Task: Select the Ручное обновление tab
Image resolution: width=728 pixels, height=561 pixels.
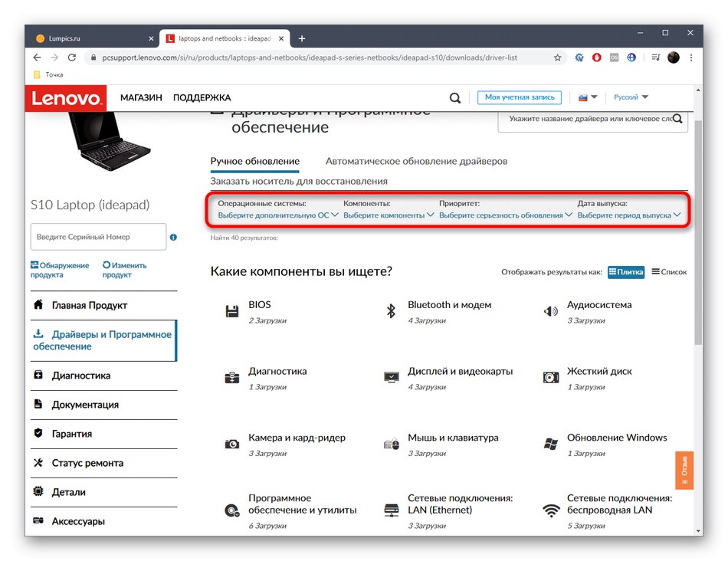Action: click(255, 161)
